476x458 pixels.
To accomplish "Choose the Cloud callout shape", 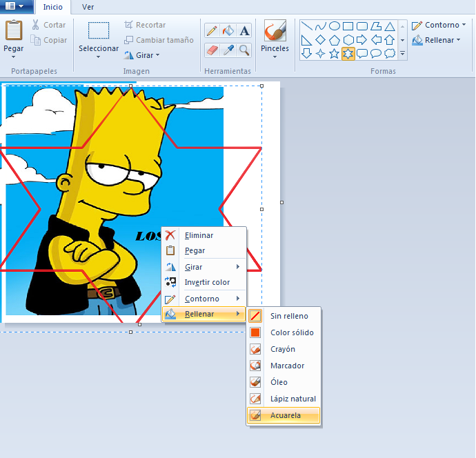I will coord(390,54).
